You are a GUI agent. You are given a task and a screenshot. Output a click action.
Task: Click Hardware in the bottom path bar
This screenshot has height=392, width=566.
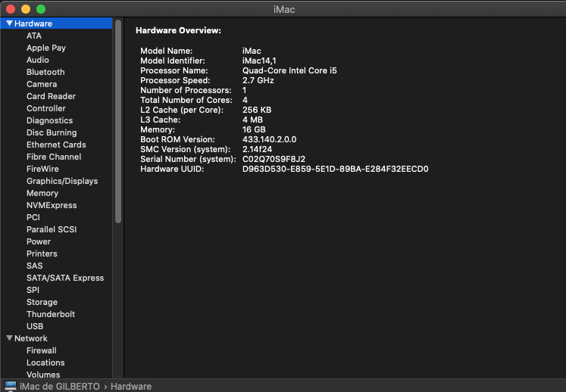tap(132, 386)
